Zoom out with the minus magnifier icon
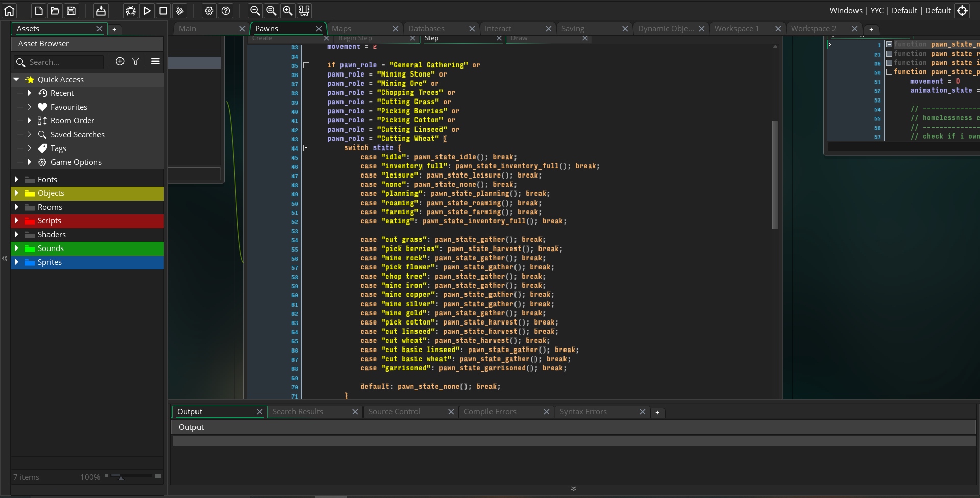The width and height of the screenshot is (980, 498). 255,11
